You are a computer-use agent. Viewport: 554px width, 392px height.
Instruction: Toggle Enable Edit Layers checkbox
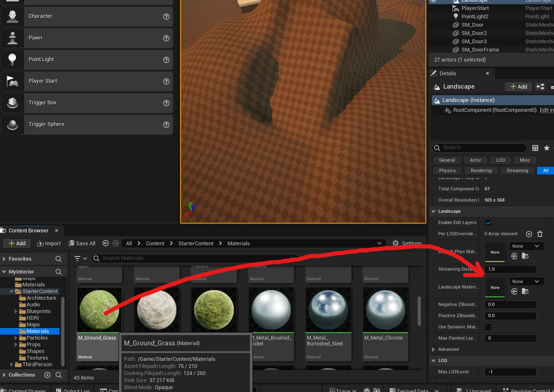point(488,223)
